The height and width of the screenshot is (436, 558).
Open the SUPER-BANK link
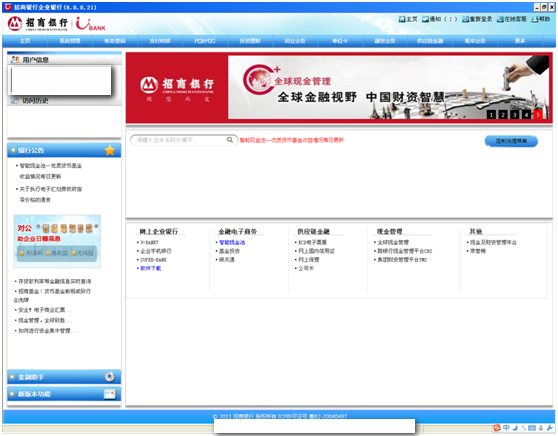(x=153, y=260)
